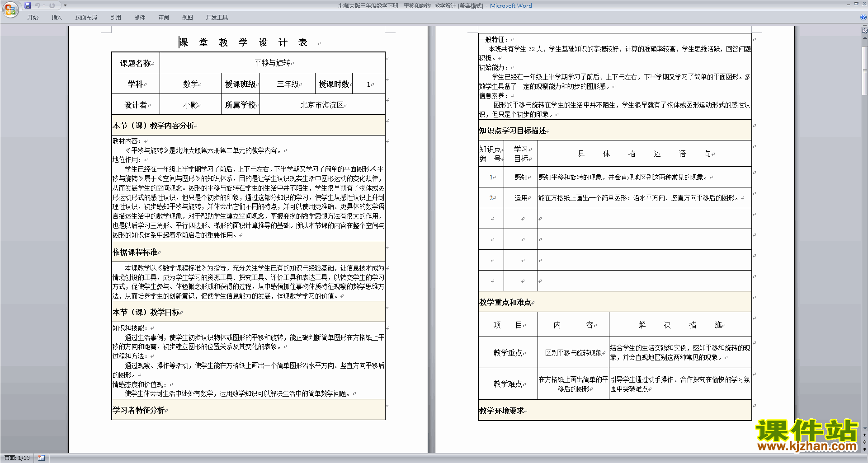868x463 pixels.
Task: Open the Office button menu
Action: pos(10,9)
